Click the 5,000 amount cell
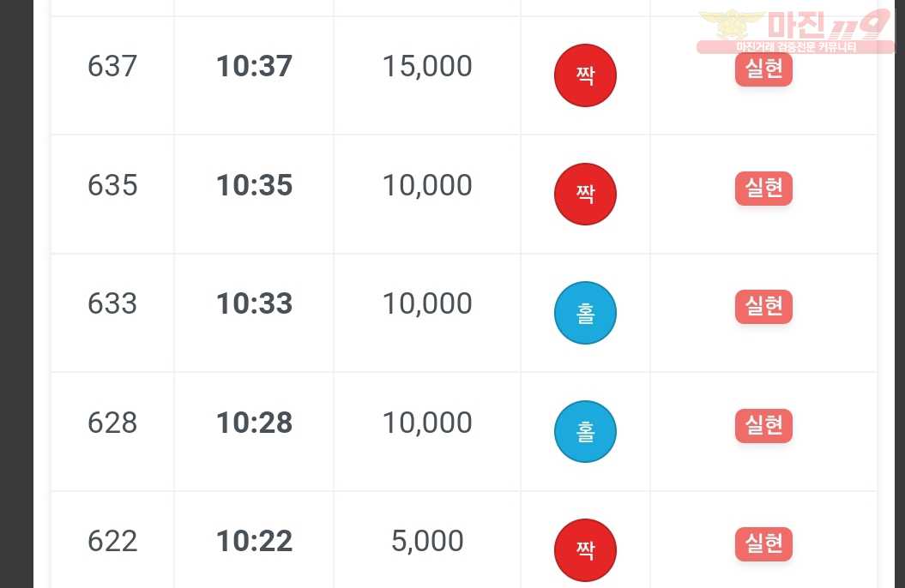The image size is (905, 588). 427,542
